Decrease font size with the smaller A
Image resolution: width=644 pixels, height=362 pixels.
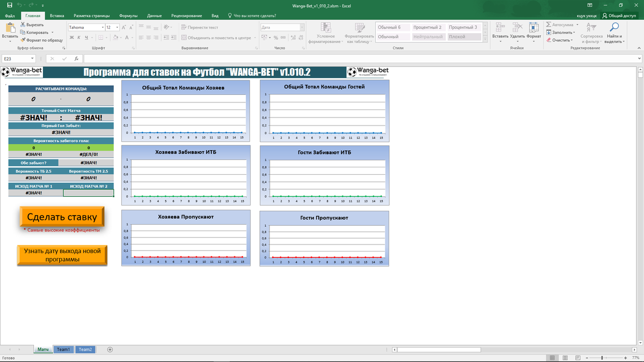tap(131, 27)
